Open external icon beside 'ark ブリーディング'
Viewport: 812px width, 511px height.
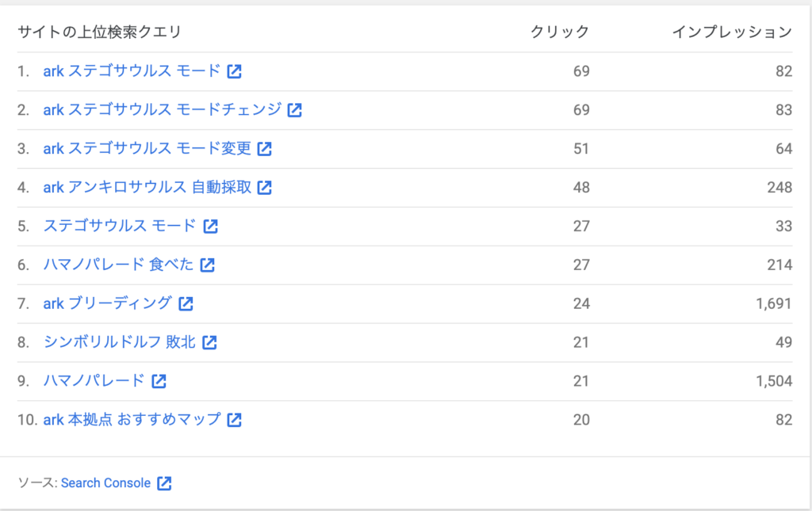tap(186, 303)
